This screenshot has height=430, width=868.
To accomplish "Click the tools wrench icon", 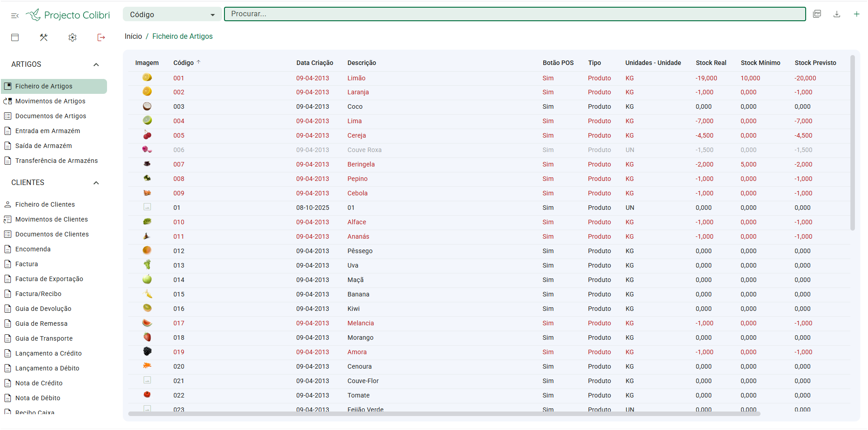I will coord(44,37).
